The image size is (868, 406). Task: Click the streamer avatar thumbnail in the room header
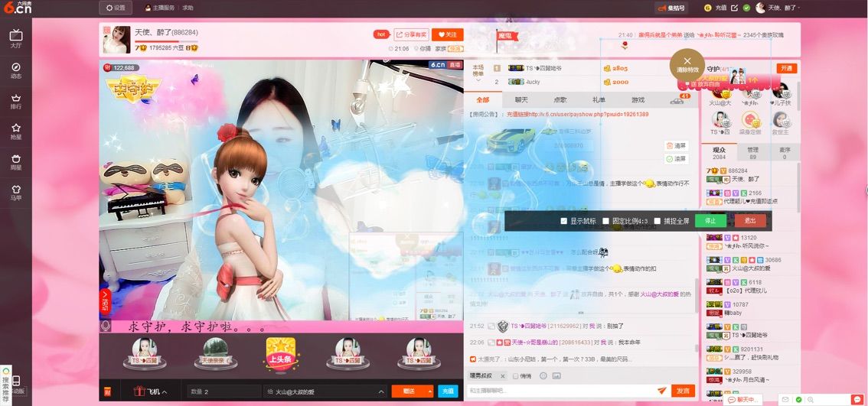[x=117, y=39]
